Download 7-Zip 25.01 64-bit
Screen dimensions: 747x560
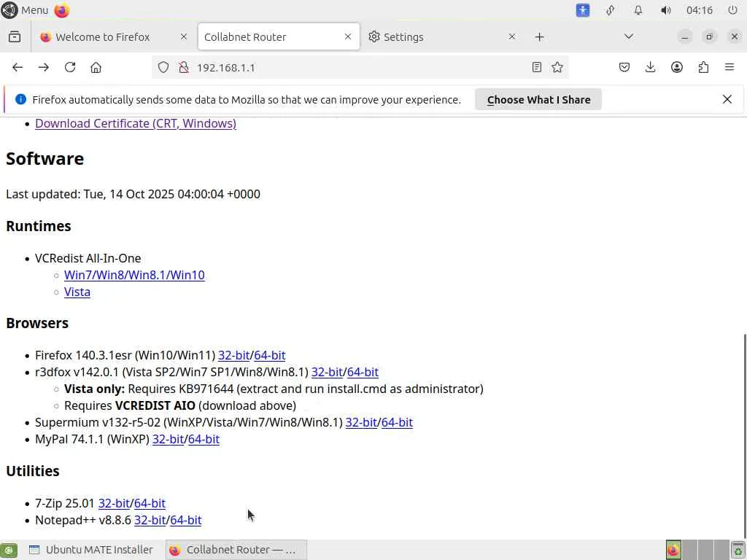click(150, 503)
